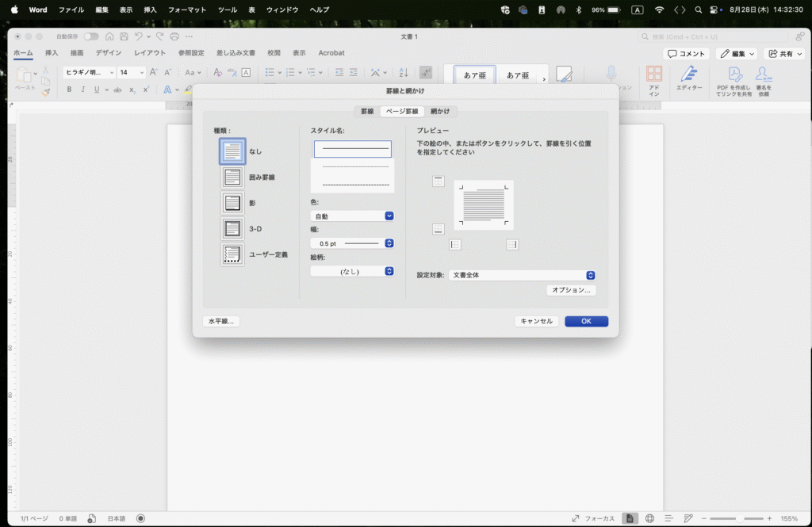Select the 3-D border type icon
Screen dimensions: 812x527
(232, 229)
